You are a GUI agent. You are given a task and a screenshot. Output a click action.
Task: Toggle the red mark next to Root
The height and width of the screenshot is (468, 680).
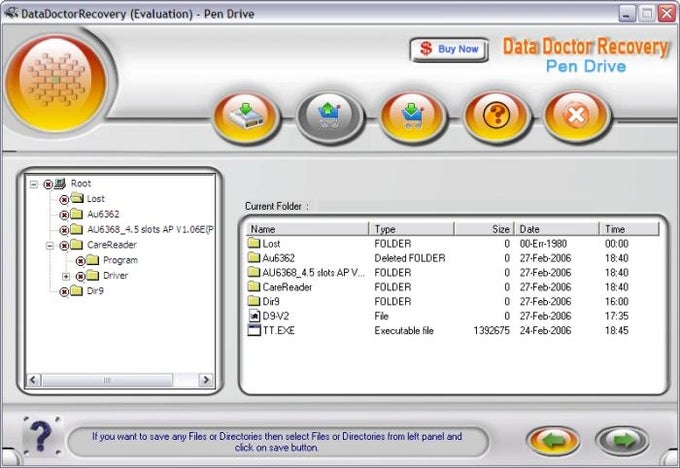pos(48,185)
